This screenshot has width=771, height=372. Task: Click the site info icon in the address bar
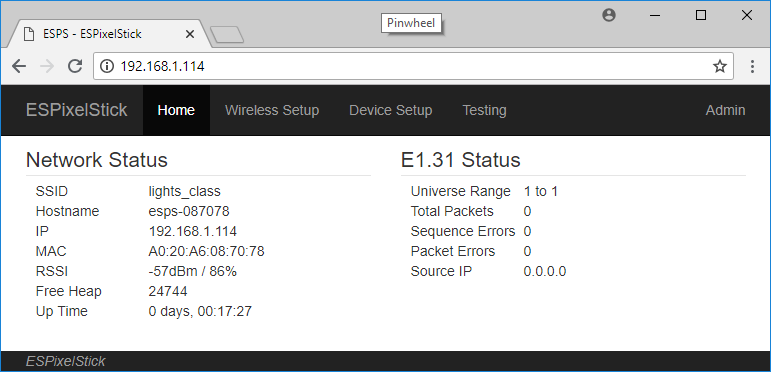click(x=106, y=66)
